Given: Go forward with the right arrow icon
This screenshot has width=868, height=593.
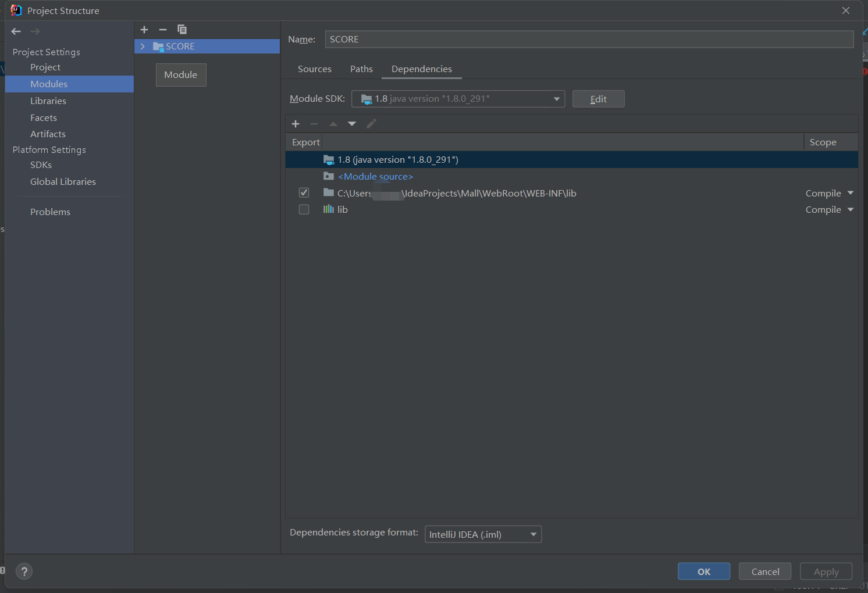Looking at the screenshot, I should point(35,31).
